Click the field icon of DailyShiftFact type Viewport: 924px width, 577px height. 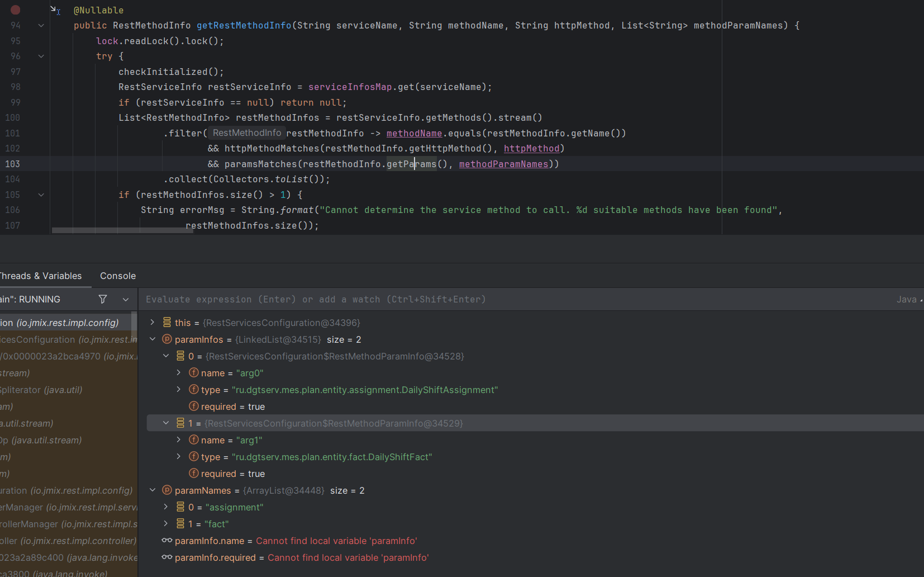point(194,457)
